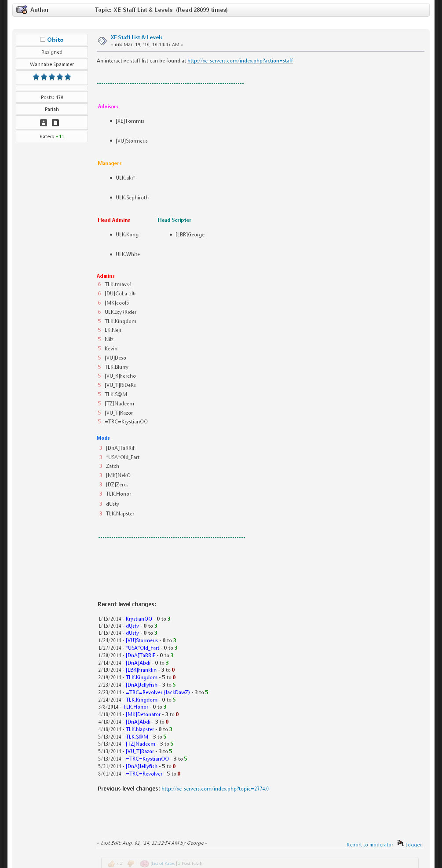Image resolution: width=442 pixels, height=868 pixels.
Task: Give the post a thumbs down
Action: pos(131,864)
